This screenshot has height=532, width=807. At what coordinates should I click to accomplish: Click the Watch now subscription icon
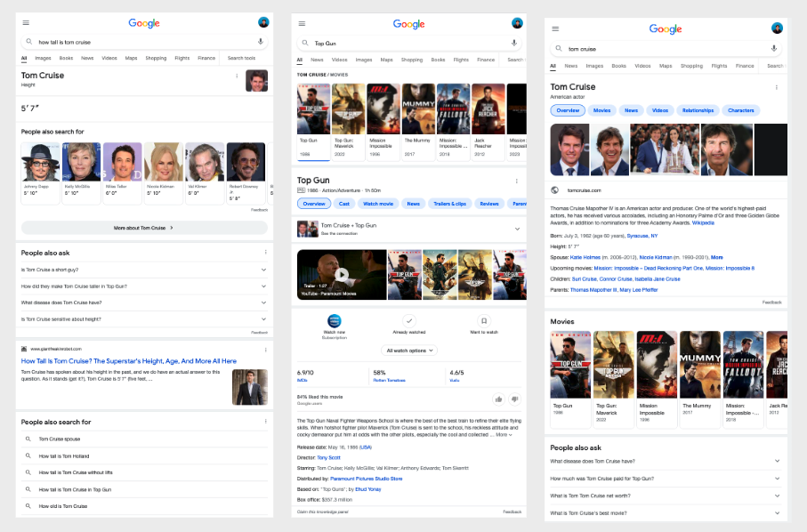[x=335, y=321]
